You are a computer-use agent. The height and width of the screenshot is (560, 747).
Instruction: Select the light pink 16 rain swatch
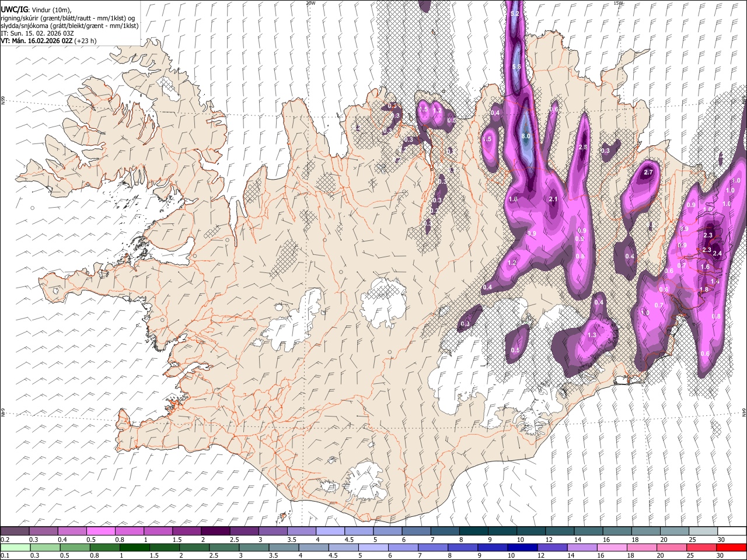612,547
